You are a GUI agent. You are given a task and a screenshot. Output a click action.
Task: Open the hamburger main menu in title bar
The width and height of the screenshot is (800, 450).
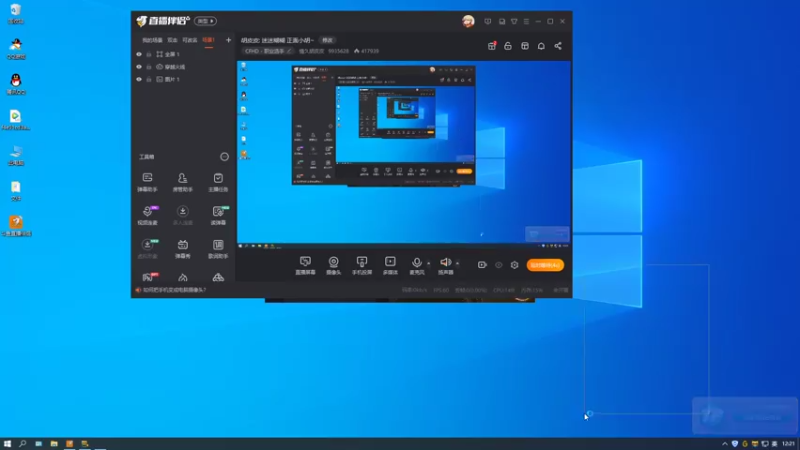click(526, 21)
